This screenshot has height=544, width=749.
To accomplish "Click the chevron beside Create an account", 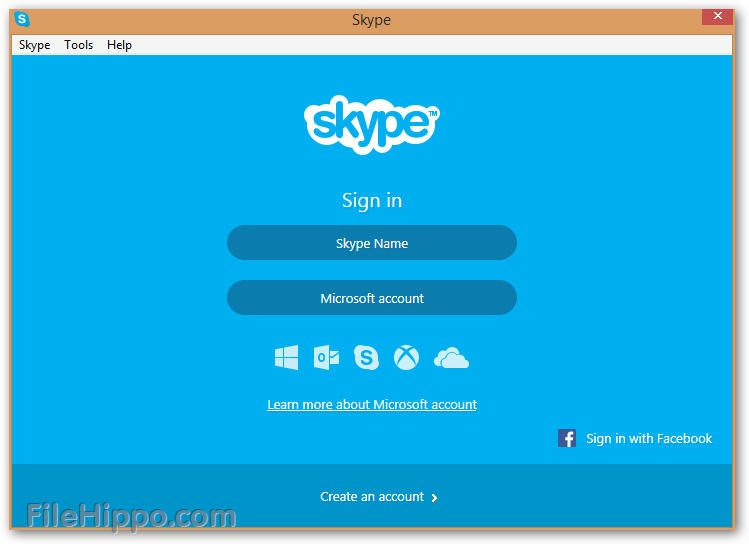I will (434, 498).
